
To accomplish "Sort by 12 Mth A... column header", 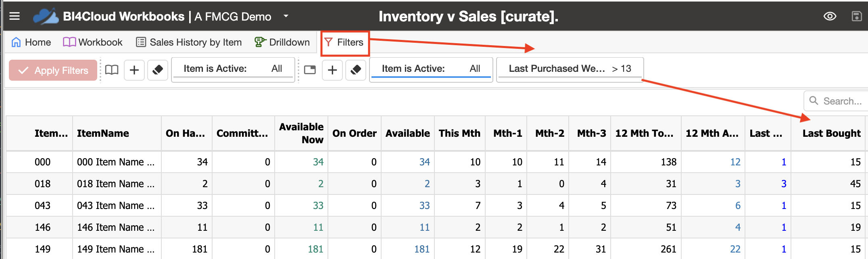I will (713, 134).
